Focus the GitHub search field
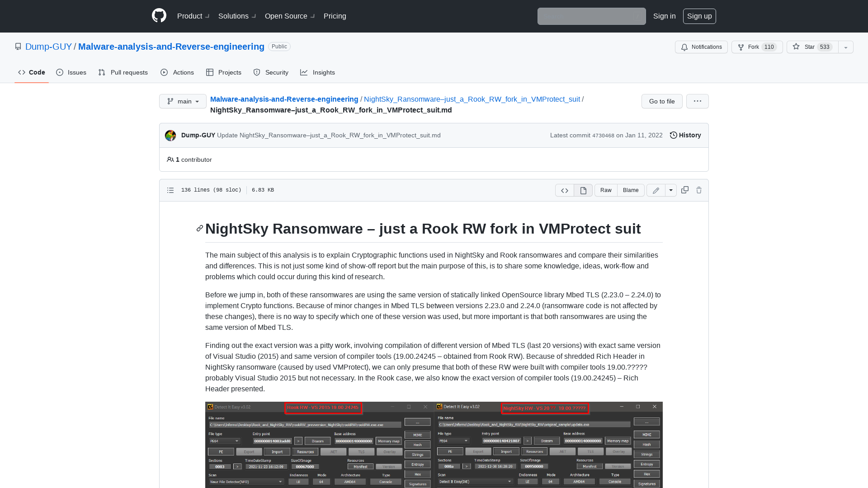Image resolution: width=868 pixels, height=488 pixels. click(x=591, y=16)
